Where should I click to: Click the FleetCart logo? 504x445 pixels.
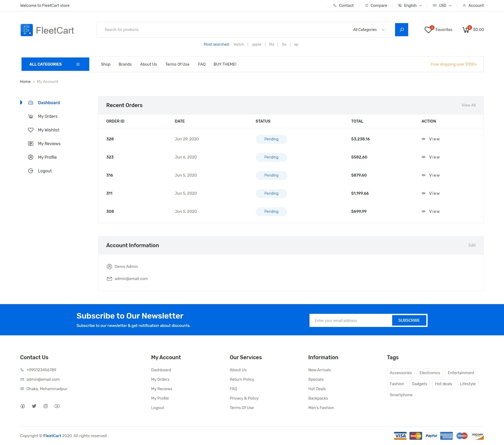point(47,30)
